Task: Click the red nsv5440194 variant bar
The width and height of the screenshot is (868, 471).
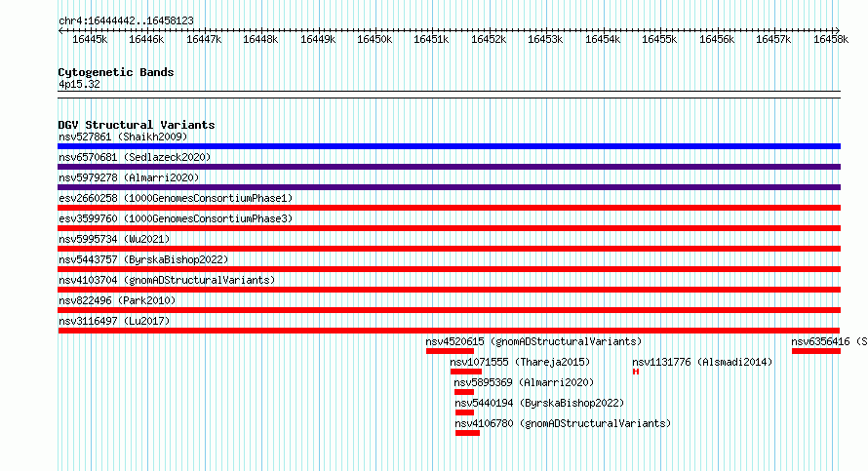Action: 464,412
